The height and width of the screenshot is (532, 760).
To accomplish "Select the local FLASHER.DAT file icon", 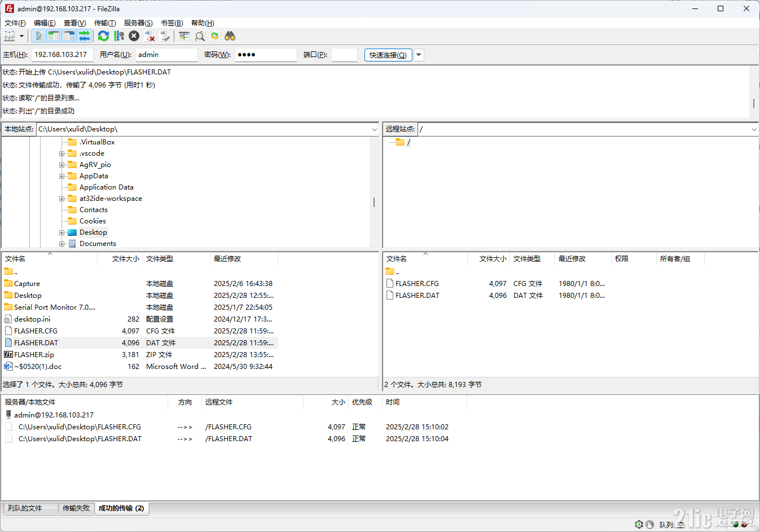I will [8, 342].
